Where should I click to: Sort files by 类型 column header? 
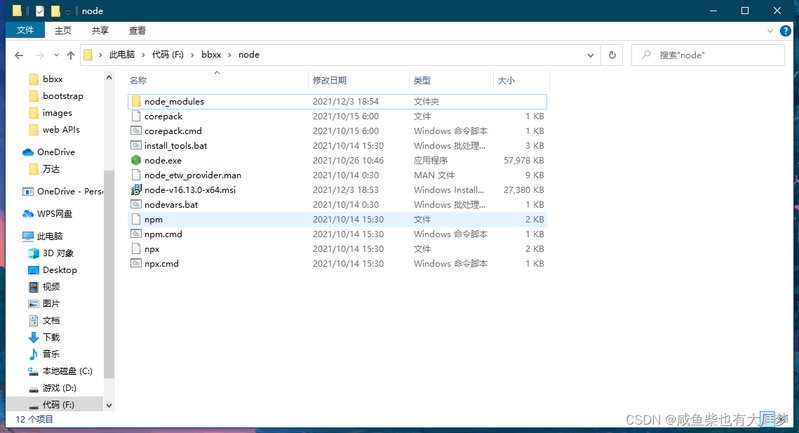coord(451,80)
